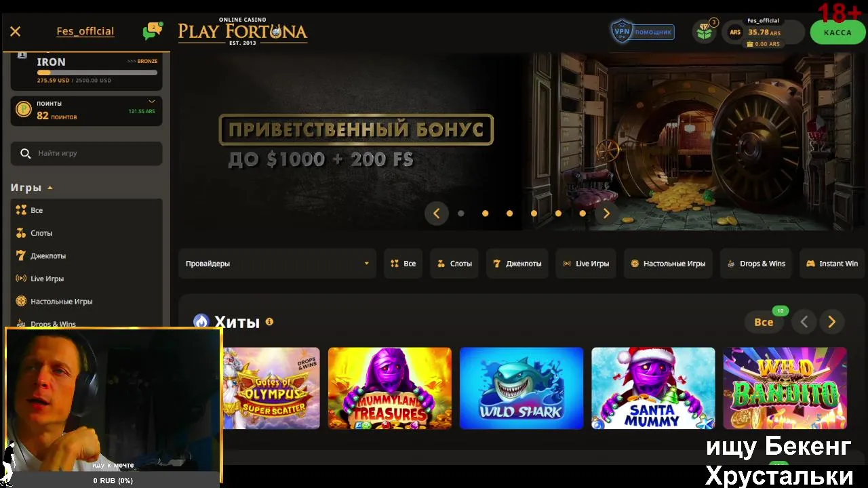Go to next banner slide
Screen dimensions: 868x488
coord(606,213)
